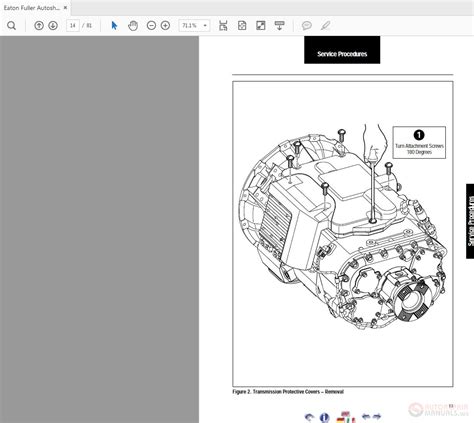Click the blue info icon at page bottom
Screen dimensions: 474x423
(324, 417)
